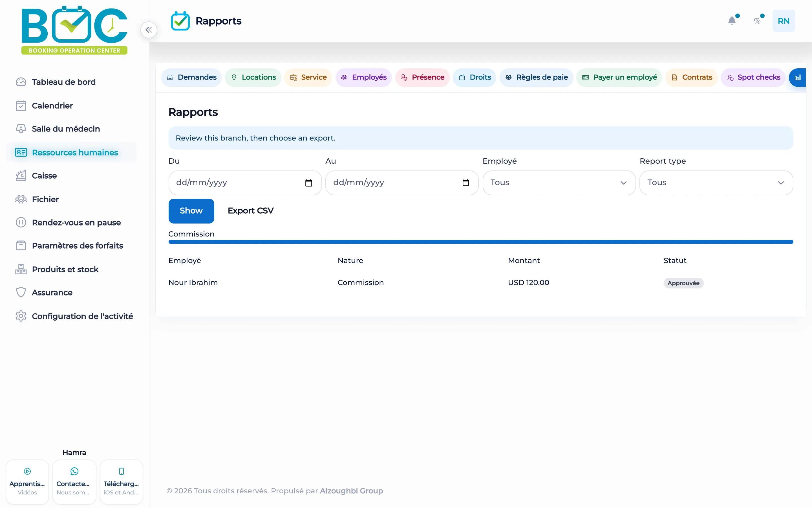
Task: Switch to the Demandes tab
Action: point(191,78)
